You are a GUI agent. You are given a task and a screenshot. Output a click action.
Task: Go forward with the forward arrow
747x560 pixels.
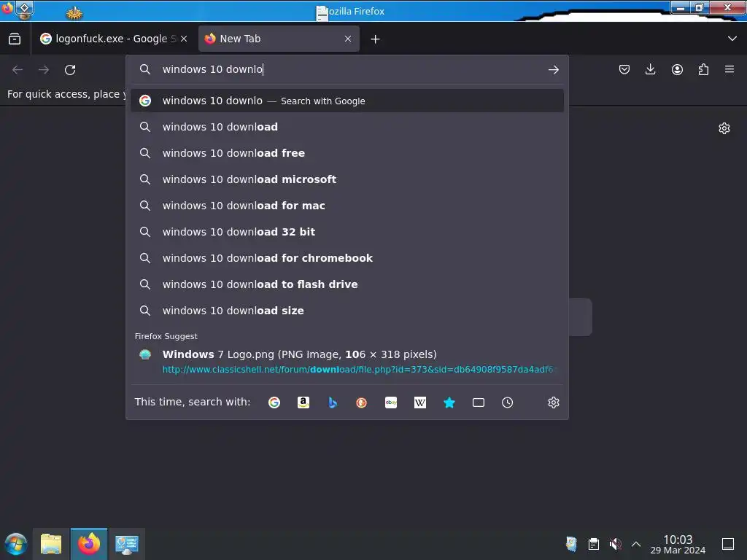point(44,70)
